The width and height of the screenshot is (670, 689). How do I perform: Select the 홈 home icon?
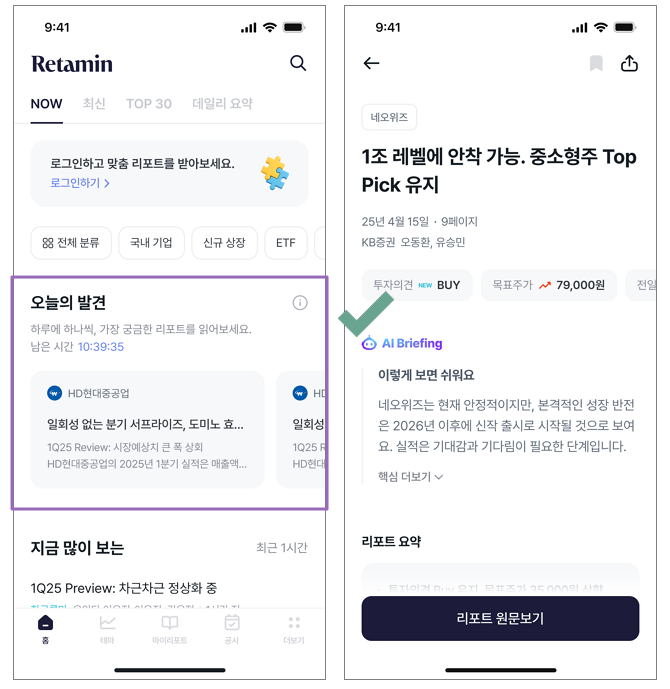click(x=45, y=629)
